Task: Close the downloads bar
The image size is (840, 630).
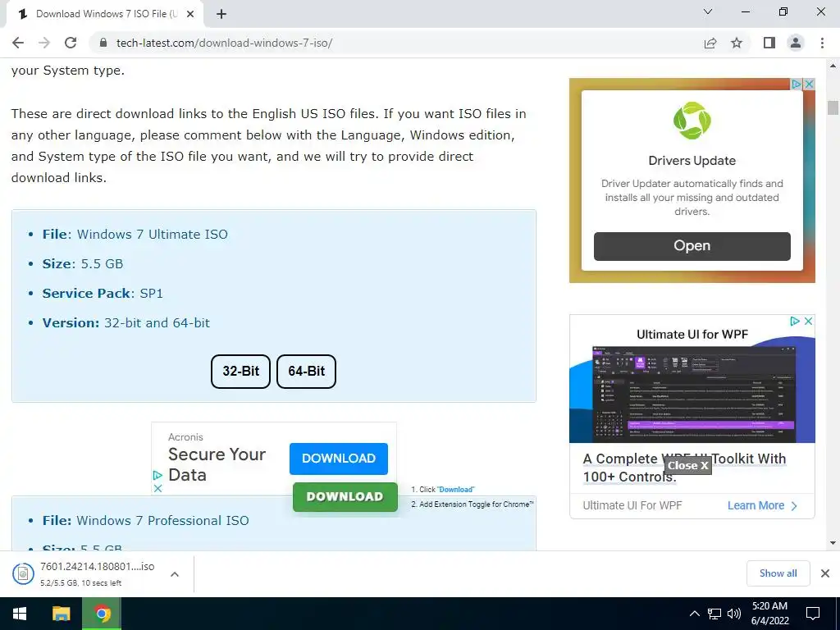Action: coord(825,573)
